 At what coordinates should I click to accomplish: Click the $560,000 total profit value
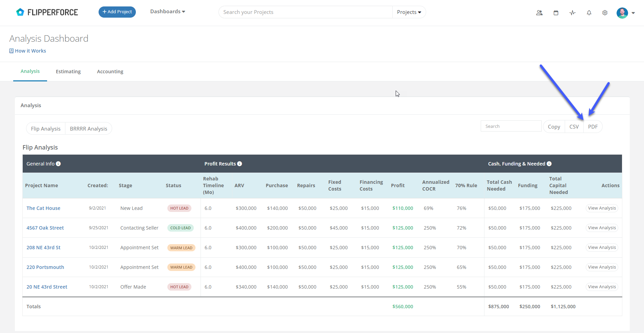403,307
